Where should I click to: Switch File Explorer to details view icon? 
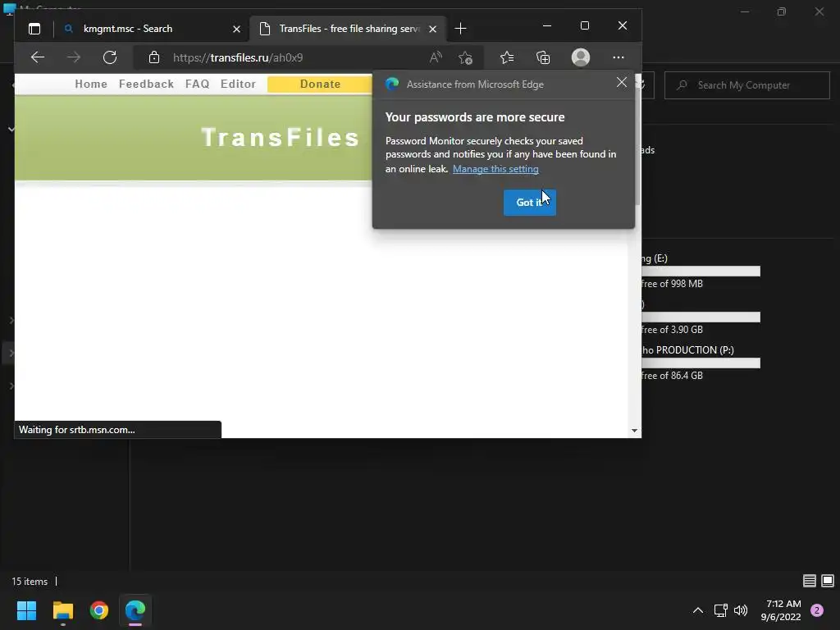[810, 581]
